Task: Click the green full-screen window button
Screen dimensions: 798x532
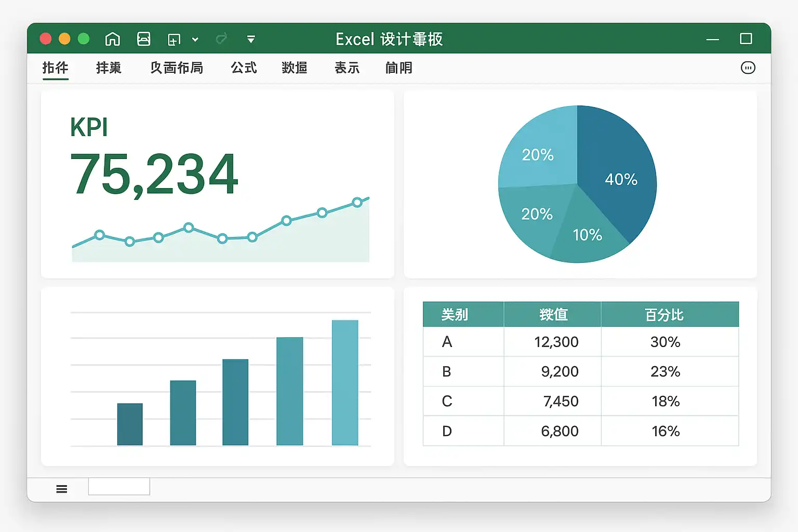Action: coord(83,39)
